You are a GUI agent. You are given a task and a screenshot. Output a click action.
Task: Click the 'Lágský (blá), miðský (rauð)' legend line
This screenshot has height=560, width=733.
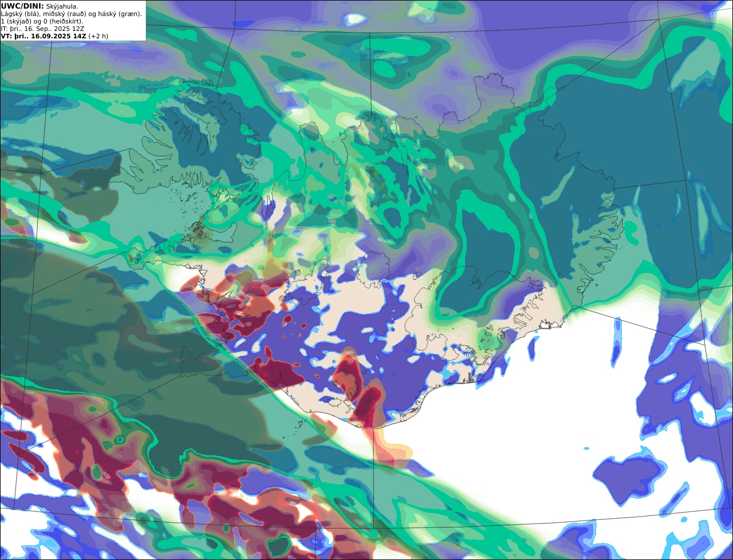pyautogui.click(x=72, y=14)
